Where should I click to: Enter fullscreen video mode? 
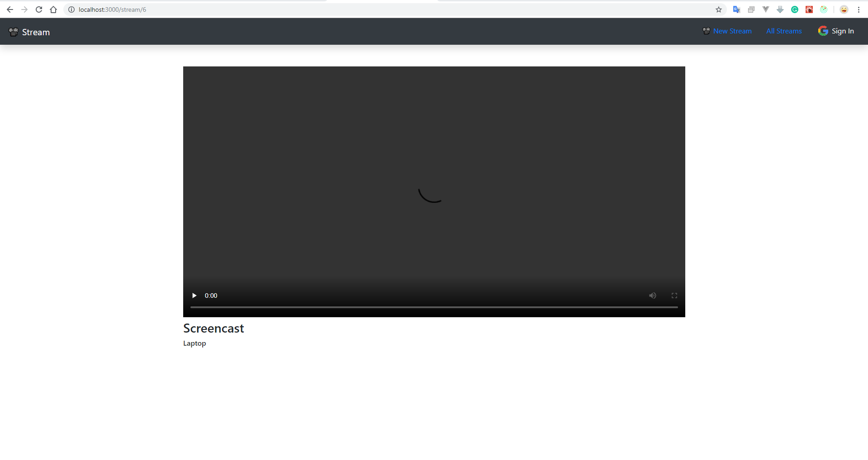[x=674, y=296]
